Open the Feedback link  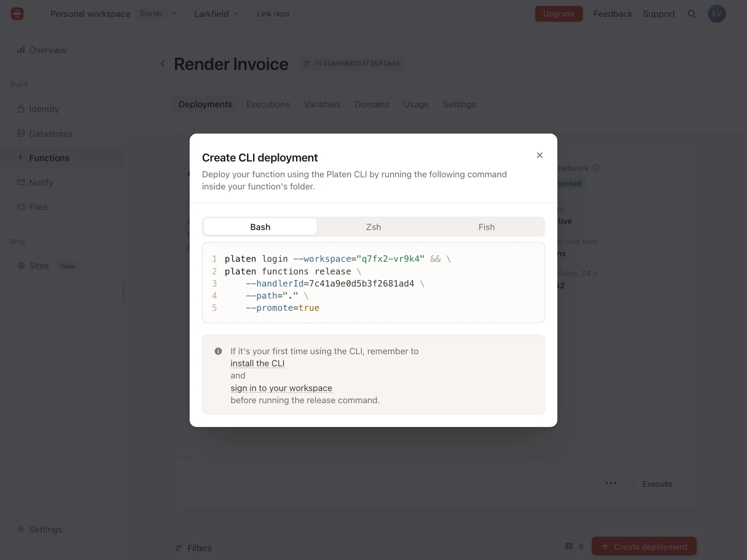pyautogui.click(x=613, y=14)
